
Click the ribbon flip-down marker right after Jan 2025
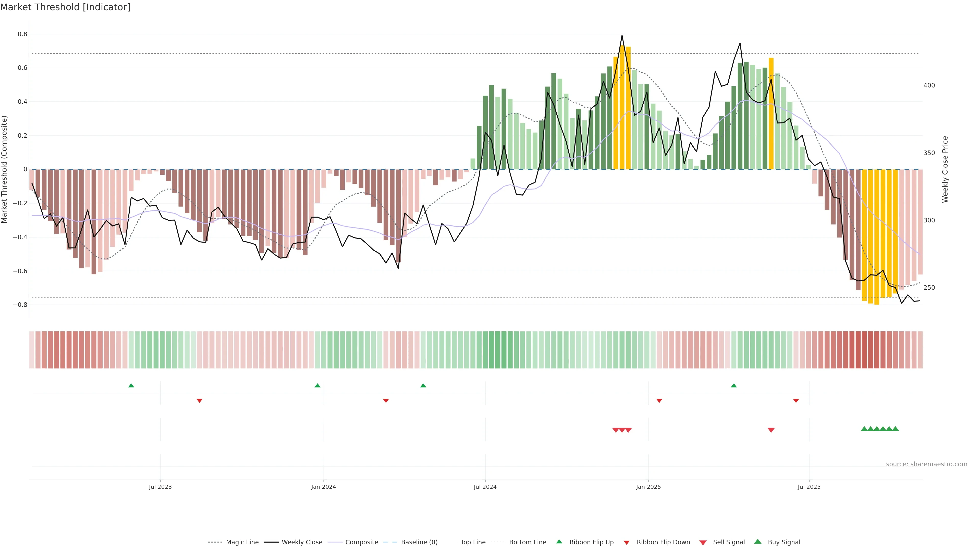(x=659, y=401)
